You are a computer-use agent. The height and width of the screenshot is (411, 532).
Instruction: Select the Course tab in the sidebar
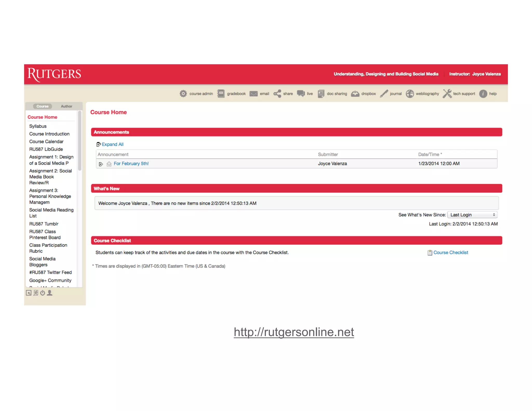(x=42, y=106)
